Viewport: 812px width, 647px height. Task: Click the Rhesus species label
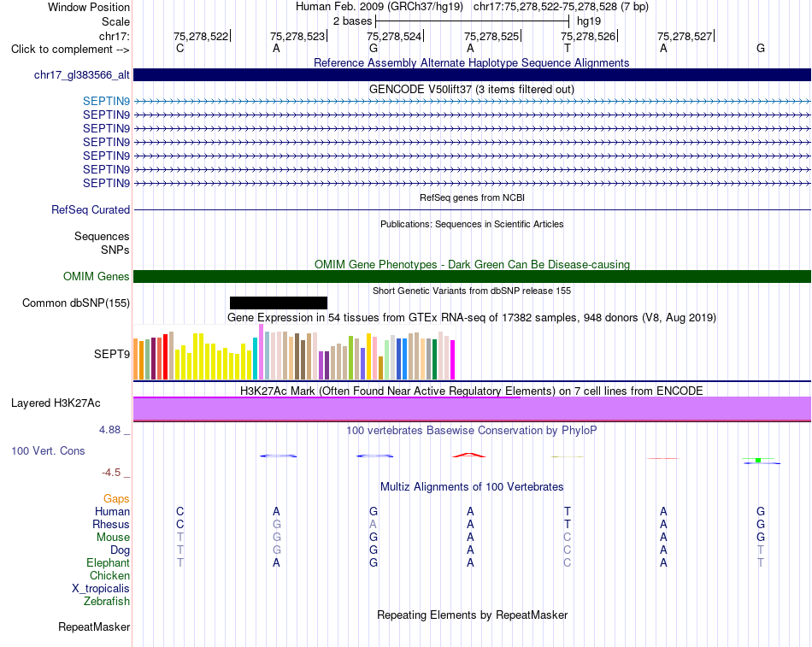point(111,524)
